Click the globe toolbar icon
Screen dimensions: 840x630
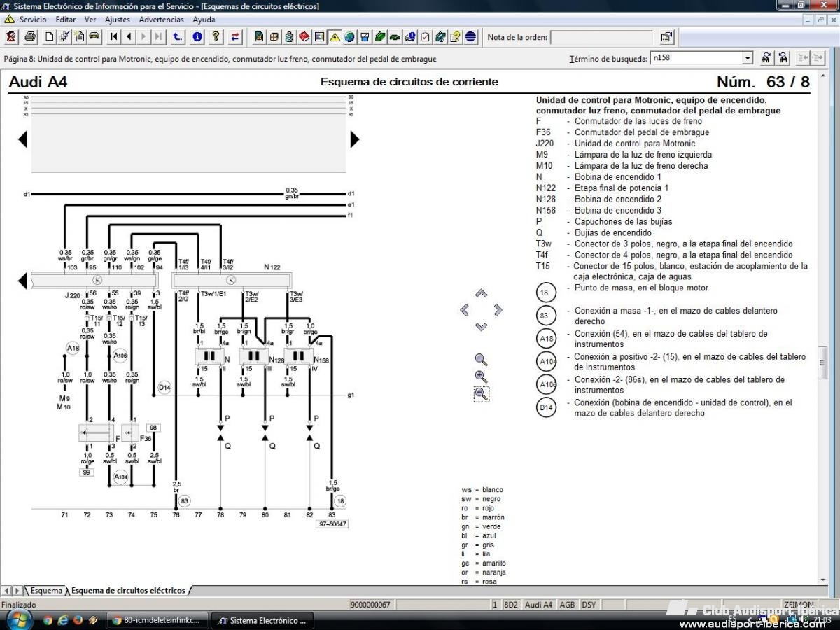[349, 36]
